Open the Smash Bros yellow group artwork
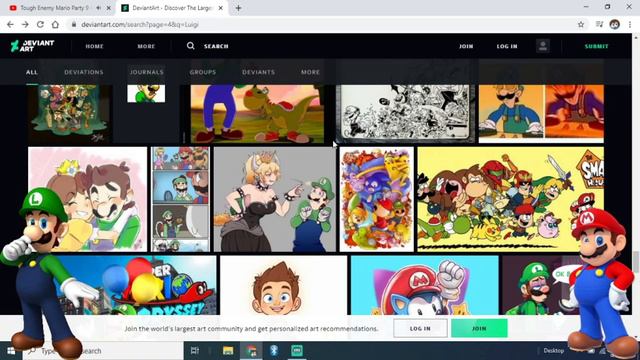The image size is (640, 360). coord(510,199)
